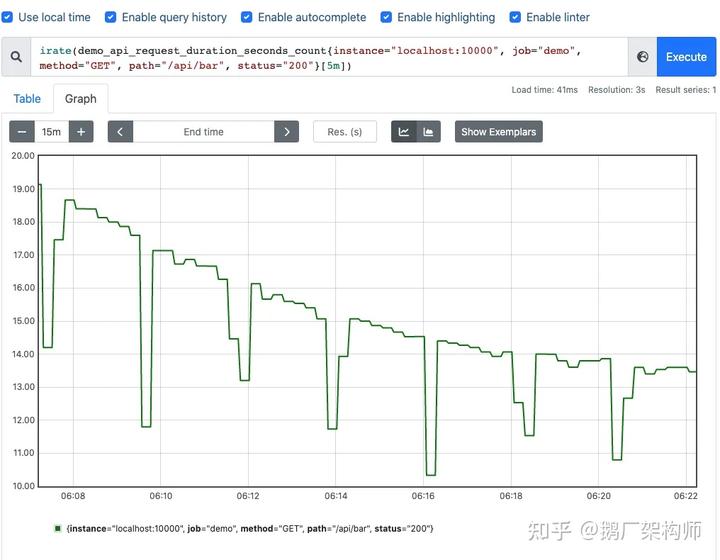This screenshot has height=560, width=720.
Task: Click into the irate query expression field
Action: [x=329, y=57]
